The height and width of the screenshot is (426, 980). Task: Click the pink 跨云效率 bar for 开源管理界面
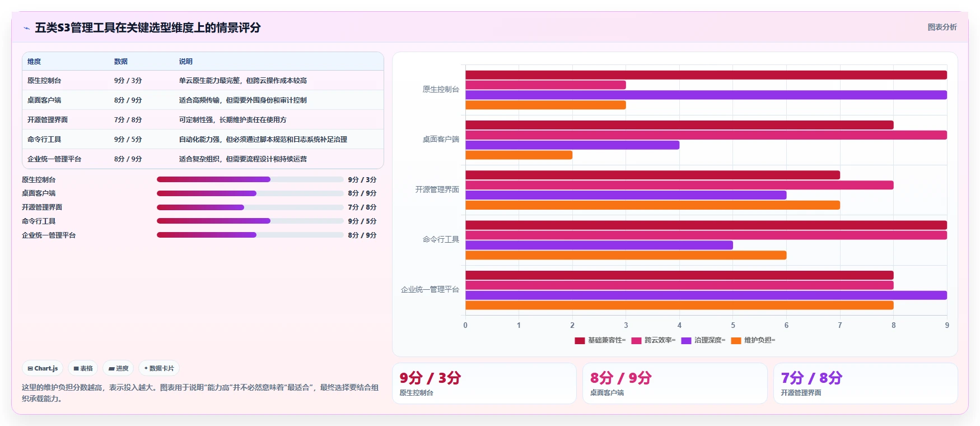pyautogui.click(x=679, y=185)
